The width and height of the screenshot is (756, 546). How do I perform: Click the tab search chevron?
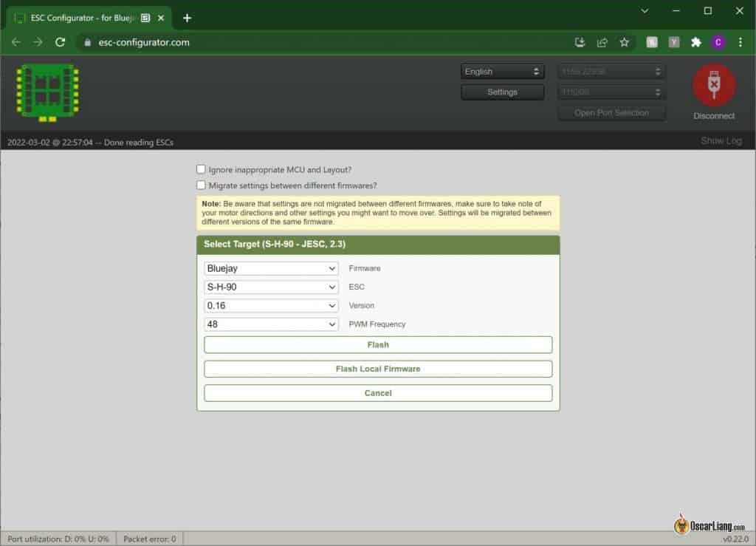(645, 10)
